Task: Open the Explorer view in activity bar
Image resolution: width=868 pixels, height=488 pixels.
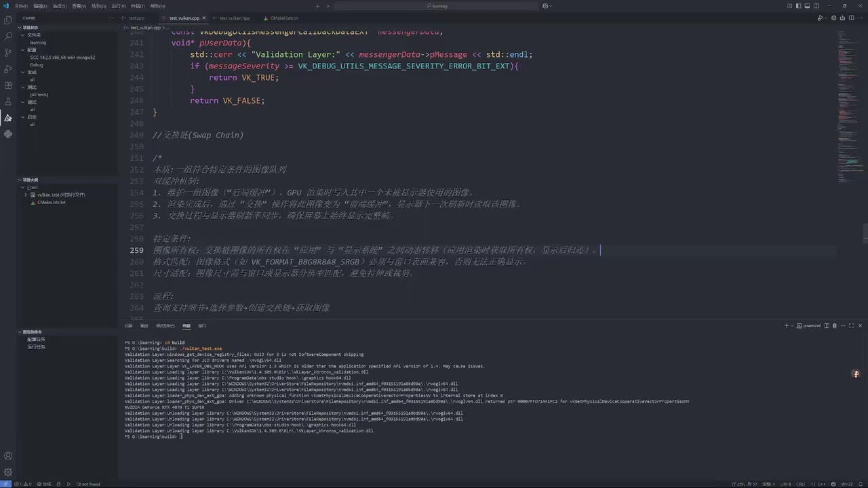Action: click(8, 20)
